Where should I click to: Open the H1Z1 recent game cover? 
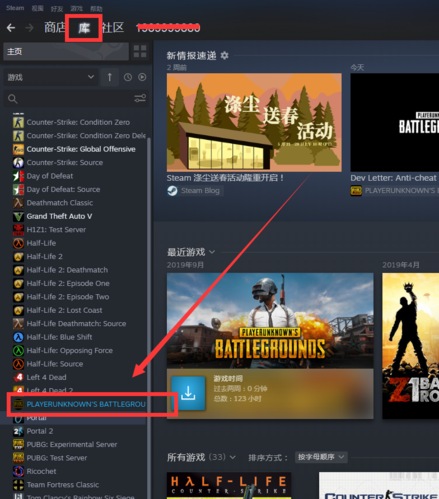coord(411,346)
